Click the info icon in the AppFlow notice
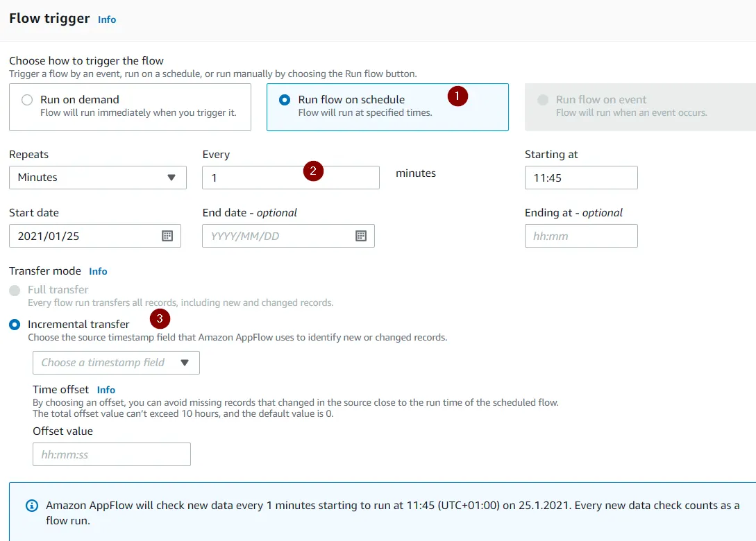This screenshot has height=541, width=756. (x=32, y=506)
